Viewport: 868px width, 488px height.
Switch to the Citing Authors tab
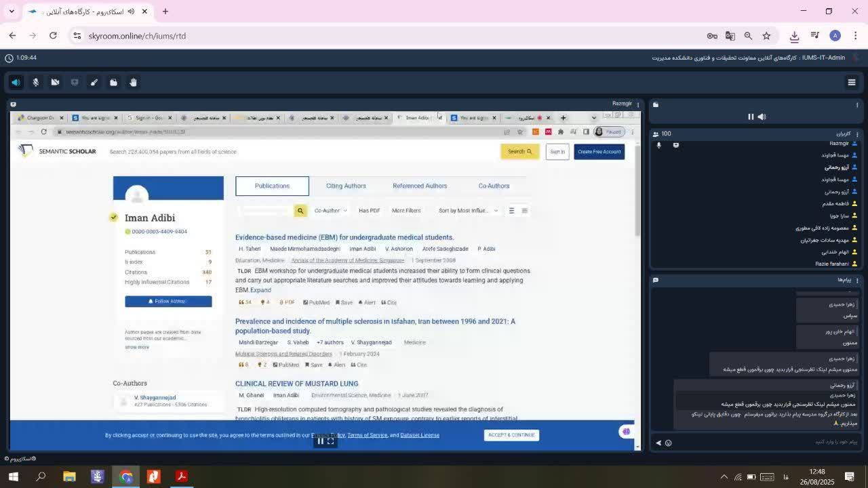[346, 186]
